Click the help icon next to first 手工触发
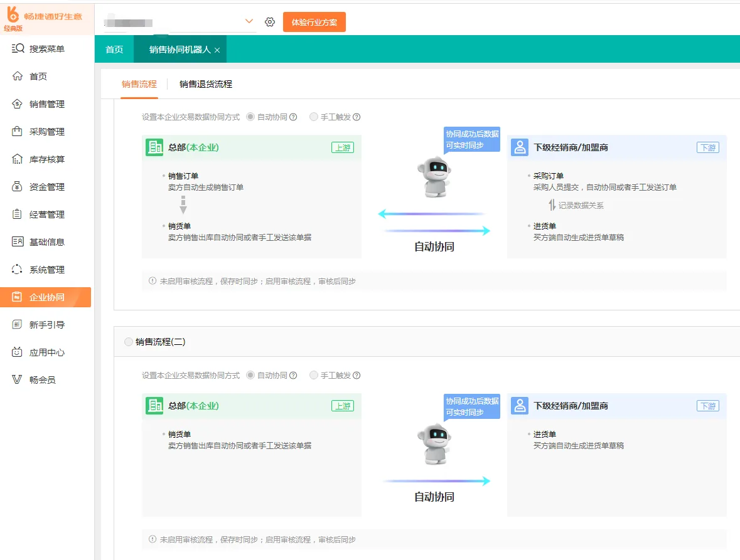This screenshot has width=740, height=560. (x=357, y=117)
